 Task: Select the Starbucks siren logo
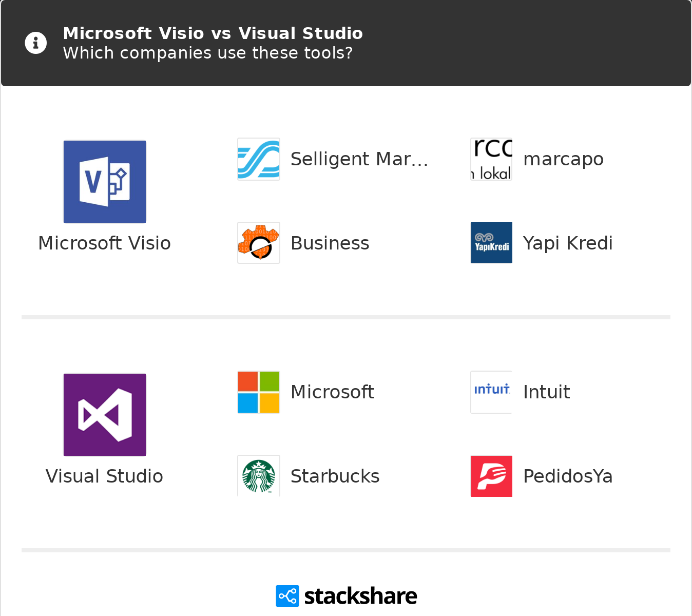pos(258,476)
